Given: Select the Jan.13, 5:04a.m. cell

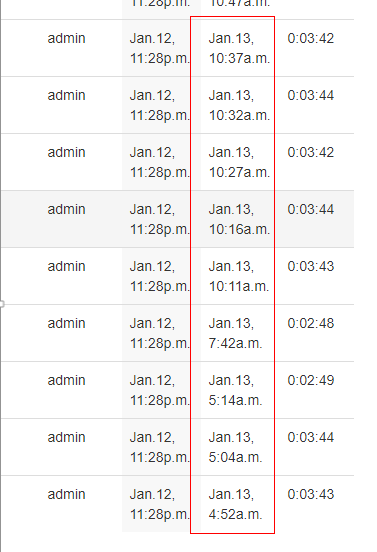Looking at the screenshot, I should click(235, 447).
